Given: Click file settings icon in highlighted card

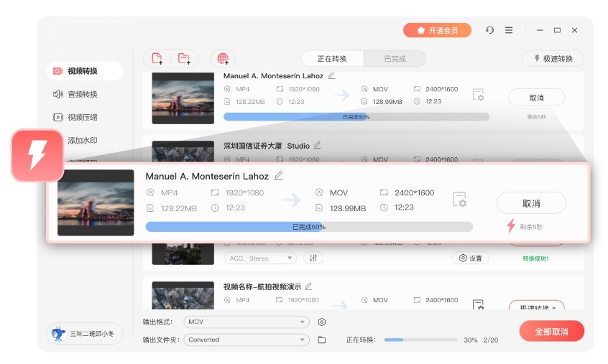Looking at the screenshot, I should pyautogui.click(x=459, y=200).
